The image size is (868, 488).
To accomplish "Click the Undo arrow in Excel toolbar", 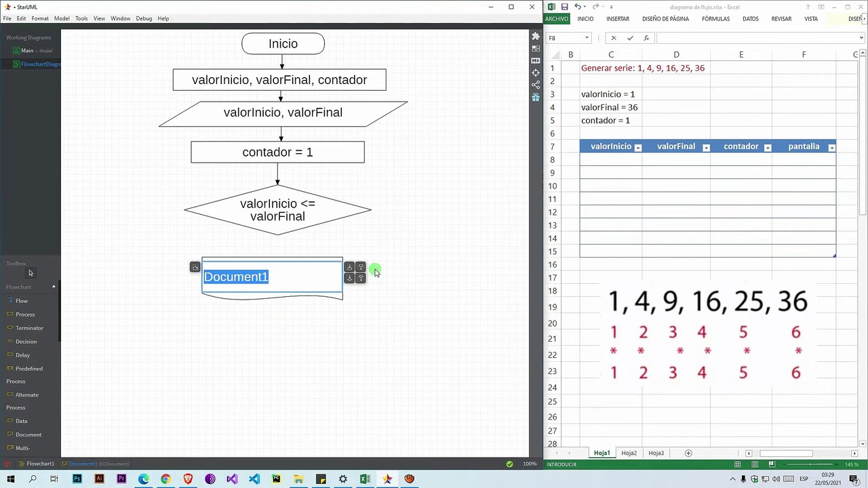I will 577,7.
